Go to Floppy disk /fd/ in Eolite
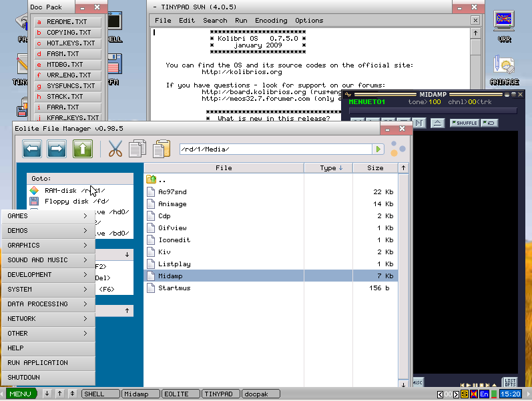This screenshot has width=532, height=401. tap(80, 202)
